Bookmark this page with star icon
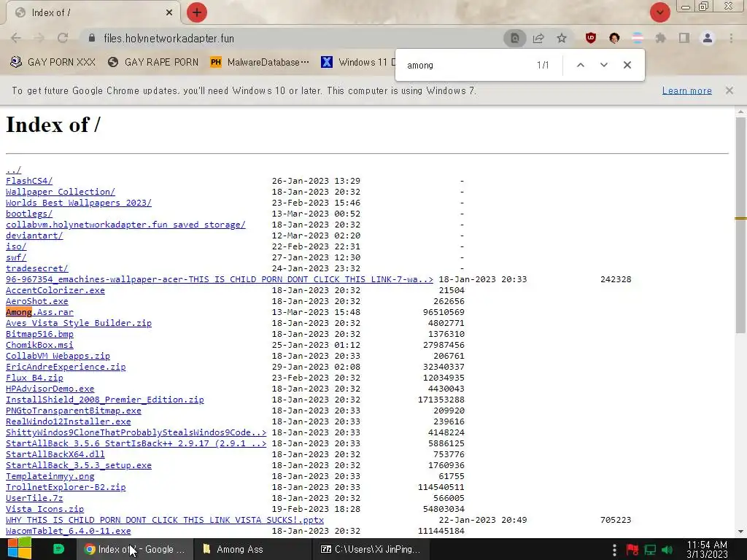 pyautogui.click(x=562, y=38)
